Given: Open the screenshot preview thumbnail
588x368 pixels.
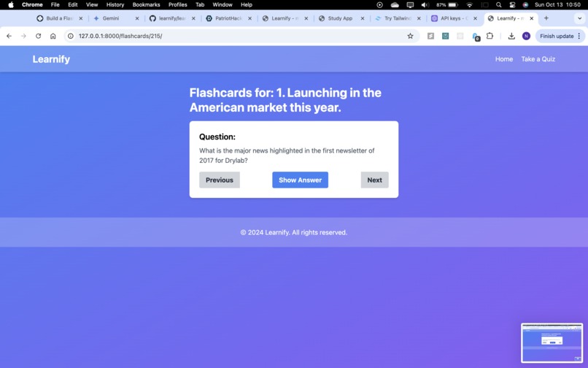Looking at the screenshot, I should pos(552,343).
